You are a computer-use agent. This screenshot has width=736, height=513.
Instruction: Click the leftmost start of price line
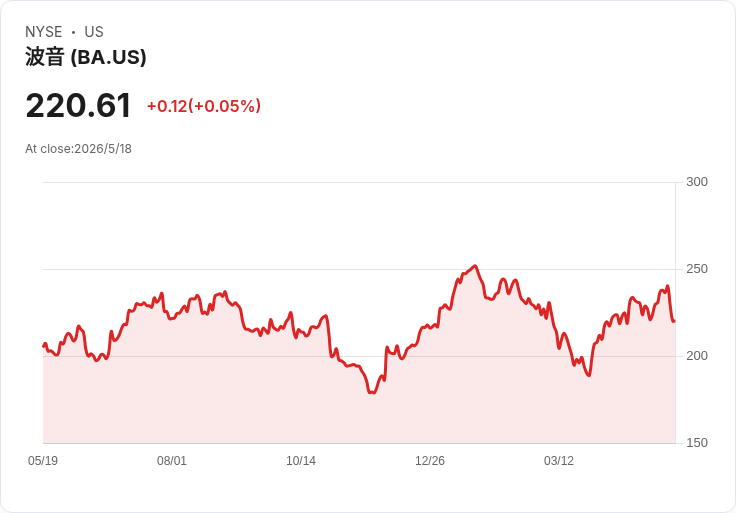(x=44, y=346)
